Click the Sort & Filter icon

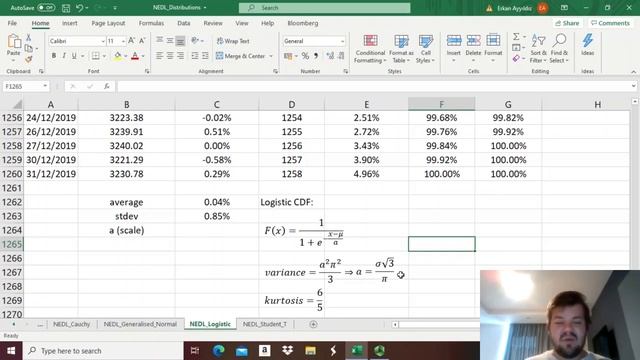click(538, 41)
